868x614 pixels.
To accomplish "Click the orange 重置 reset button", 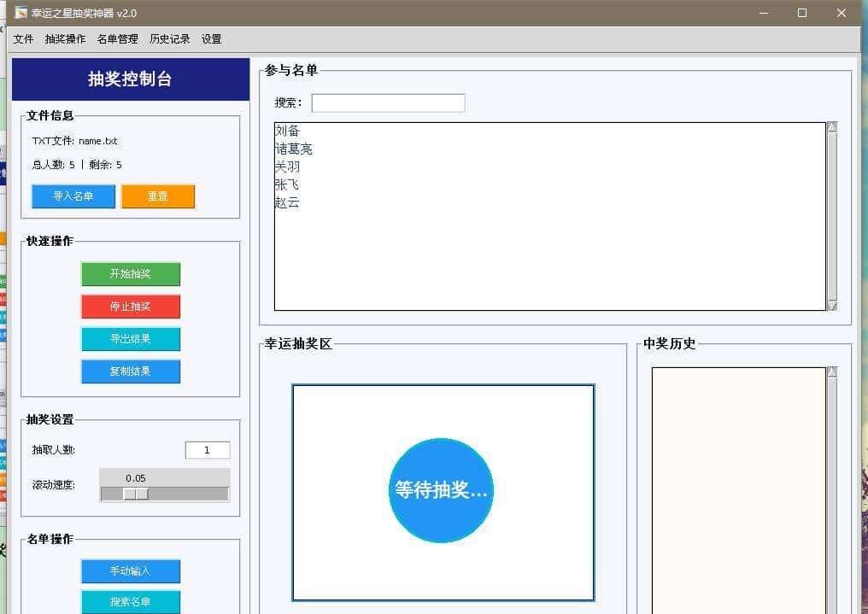I will pos(158,196).
